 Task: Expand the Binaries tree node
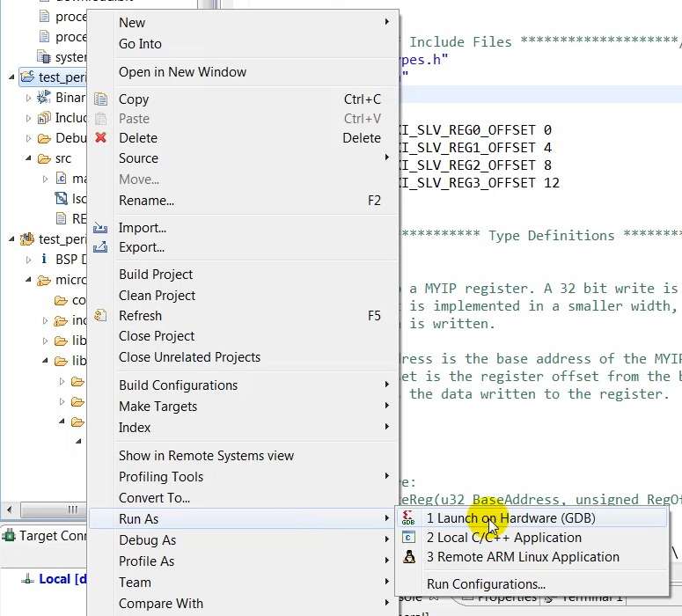[x=28, y=98]
